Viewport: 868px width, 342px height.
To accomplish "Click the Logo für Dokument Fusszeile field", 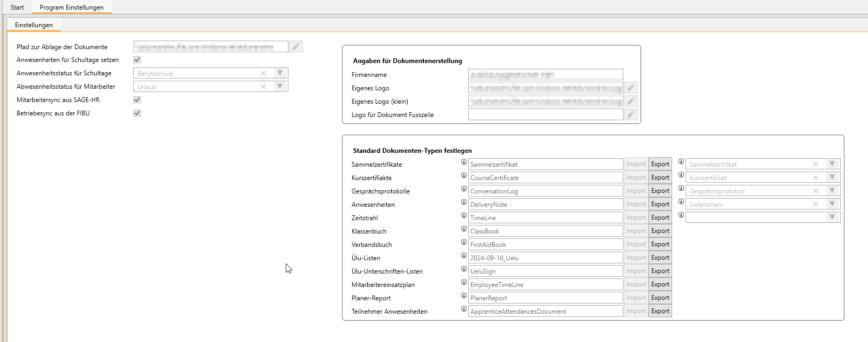I will pos(546,114).
